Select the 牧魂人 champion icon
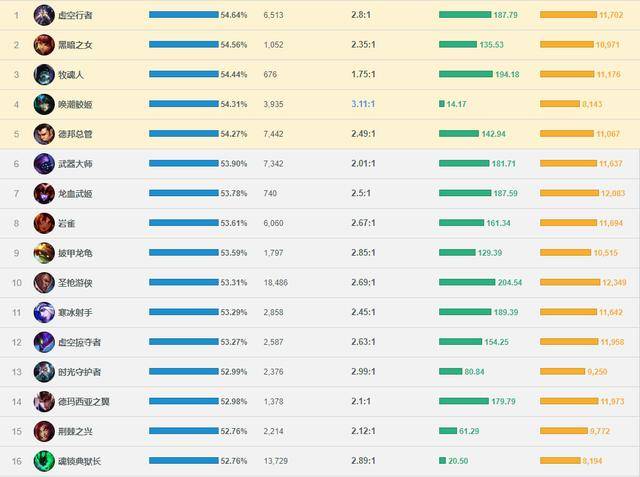The height and width of the screenshot is (477, 640). 44,74
